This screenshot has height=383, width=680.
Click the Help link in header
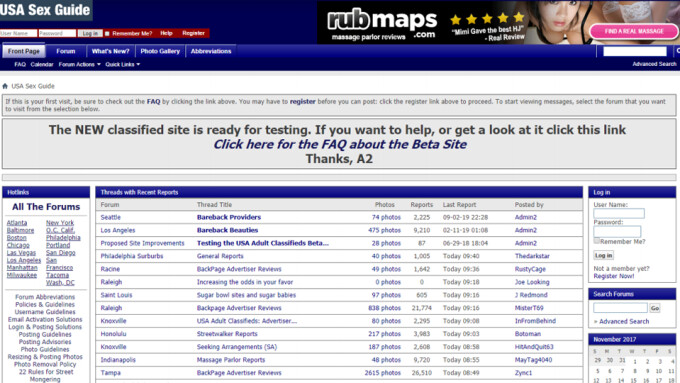pyautogui.click(x=166, y=33)
